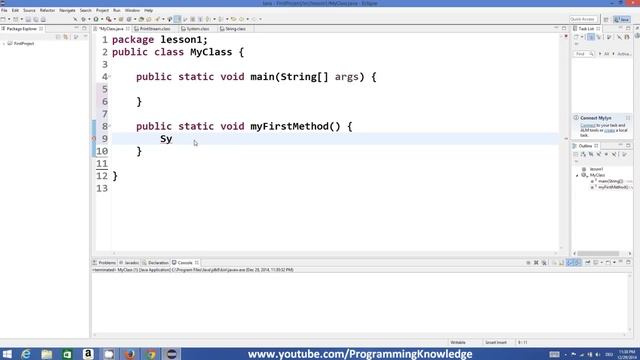
Task: Open dropdown next to the Debug icon
Action: pos(89,19)
